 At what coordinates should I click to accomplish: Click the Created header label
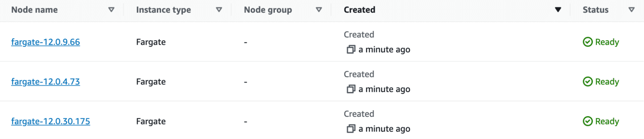tap(360, 10)
